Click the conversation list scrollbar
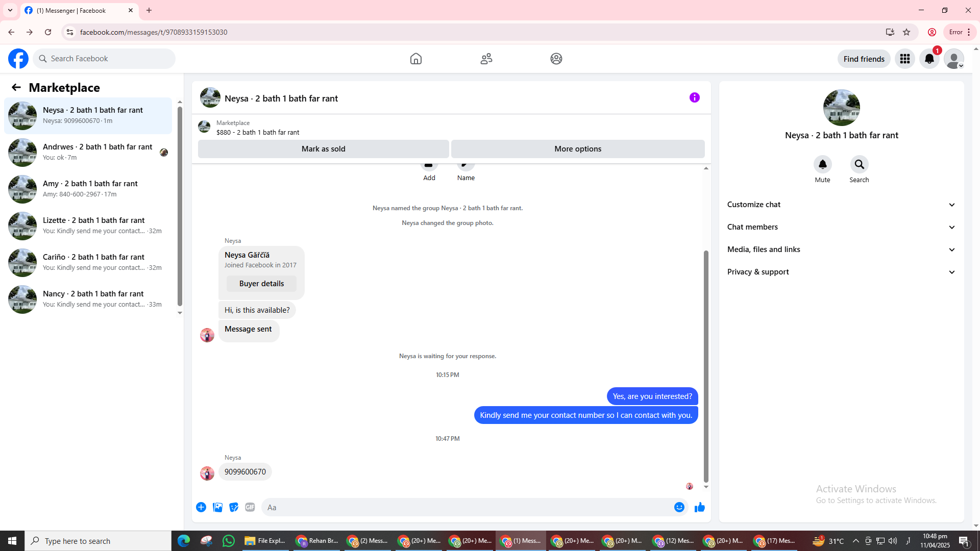 click(x=180, y=206)
